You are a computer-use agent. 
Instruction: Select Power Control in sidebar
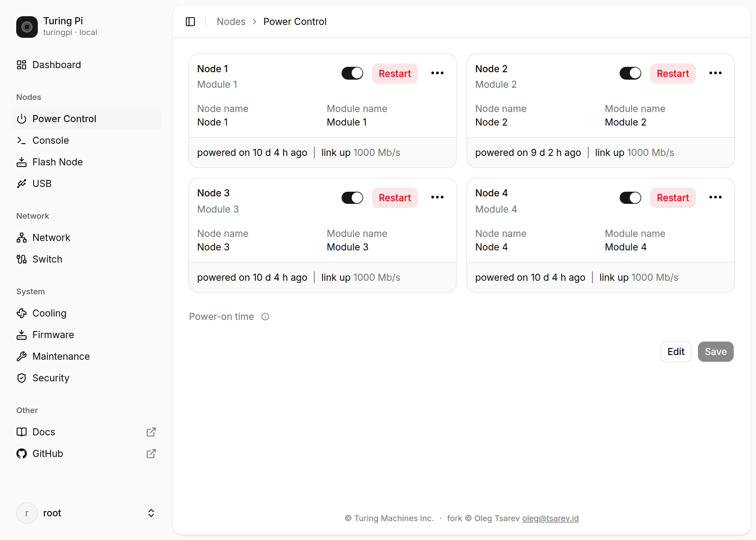click(86, 119)
